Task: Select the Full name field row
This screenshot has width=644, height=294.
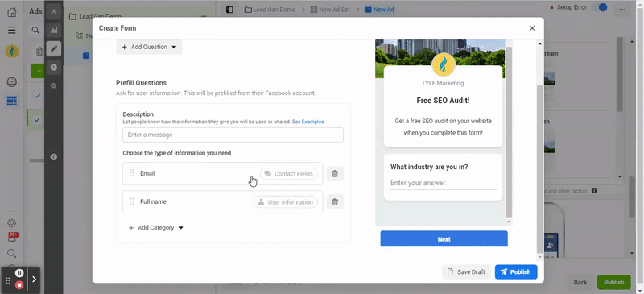Action: coord(223,202)
